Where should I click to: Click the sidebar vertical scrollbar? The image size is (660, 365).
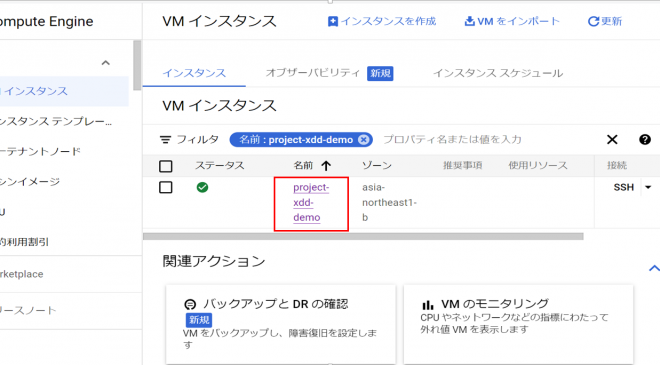[137, 65]
